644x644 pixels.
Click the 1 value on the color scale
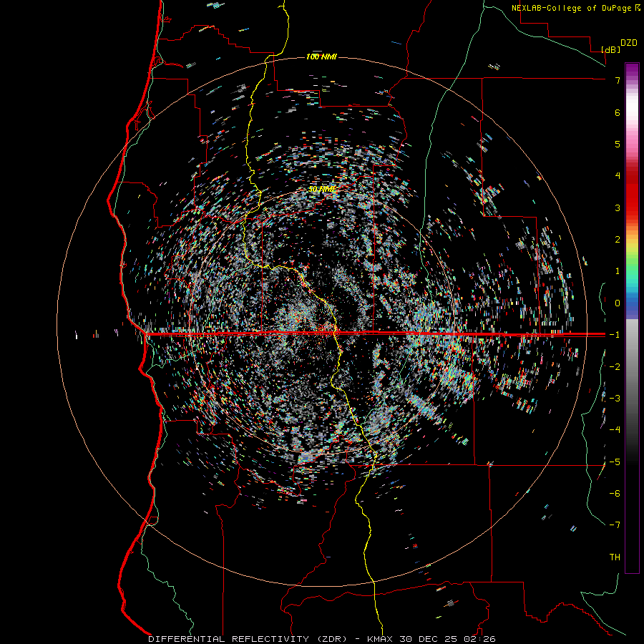618,271
